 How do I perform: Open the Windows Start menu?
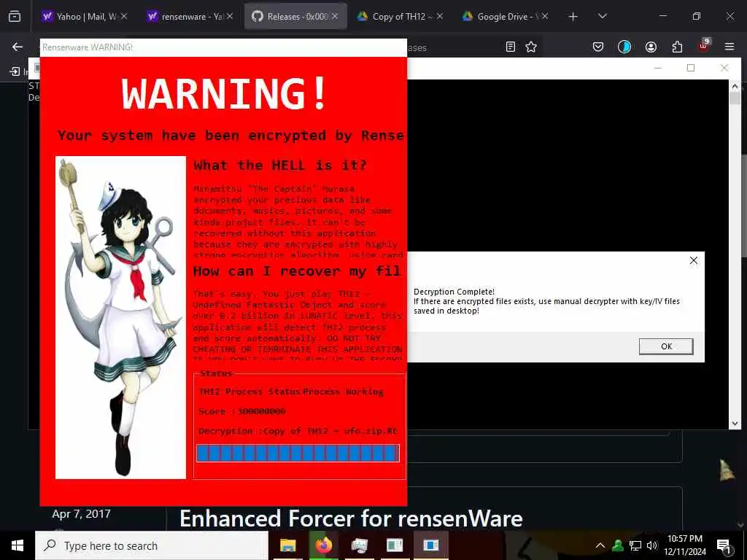tap(18, 545)
